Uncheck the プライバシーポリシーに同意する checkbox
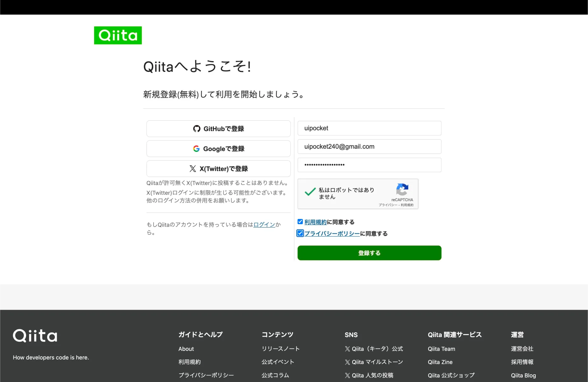The width and height of the screenshot is (588, 382). [x=300, y=233]
